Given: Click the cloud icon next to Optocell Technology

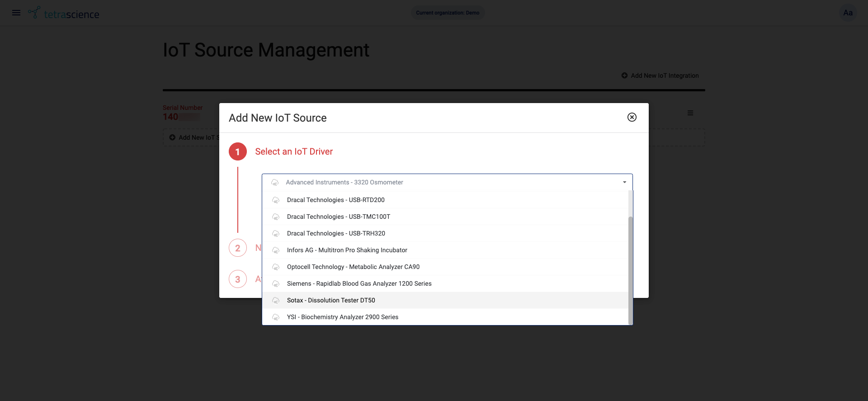Looking at the screenshot, I should pyautogui.click(x=276, y=267).
